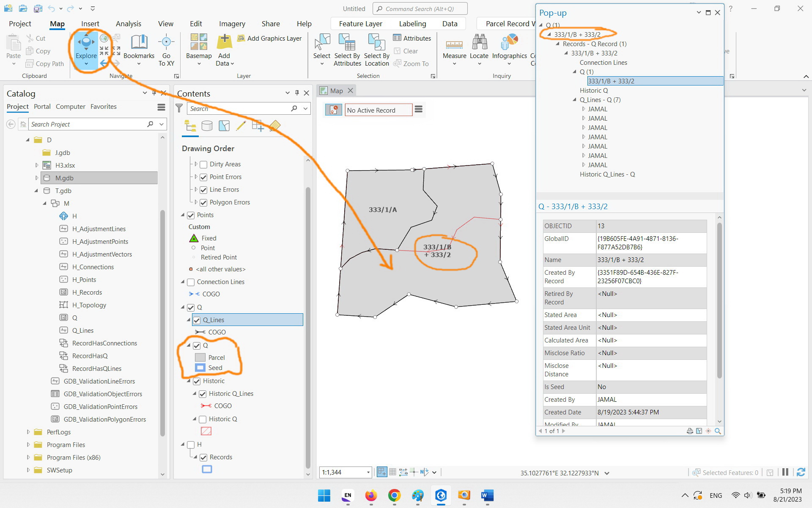The image size is (812, 508).
Task: Toggle the Connection Lines layer checkbox
Action: tap(191, 282)
